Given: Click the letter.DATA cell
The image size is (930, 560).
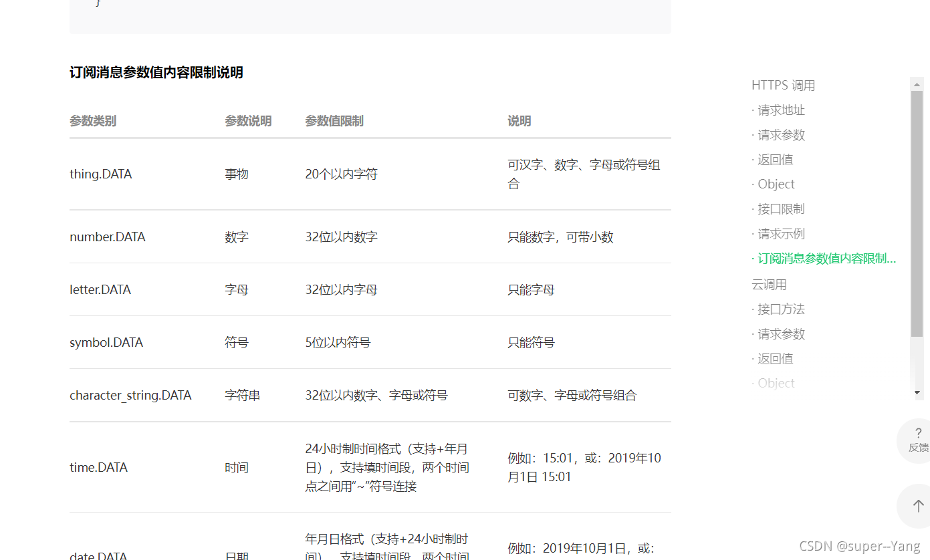Looking at the screenshot, I should tap(100, 290).
